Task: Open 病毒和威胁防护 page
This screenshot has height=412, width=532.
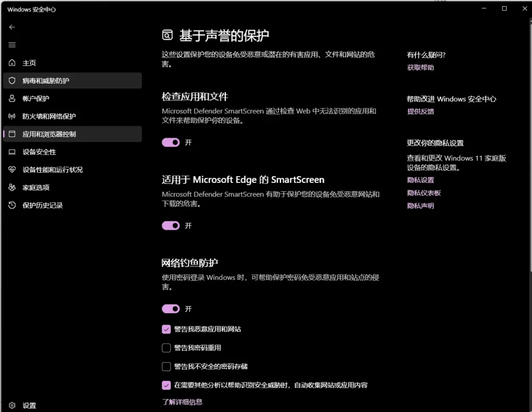Action: tap(72, 81)
